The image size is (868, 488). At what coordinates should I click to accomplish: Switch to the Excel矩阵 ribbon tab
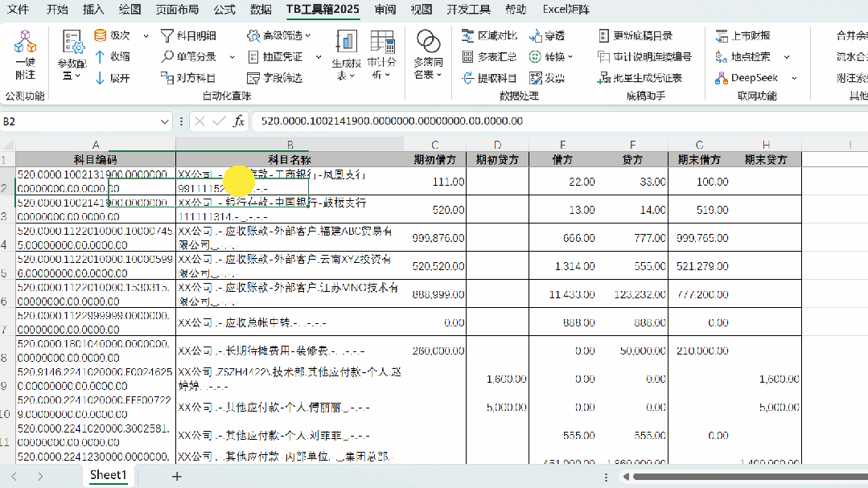point(566,10)
